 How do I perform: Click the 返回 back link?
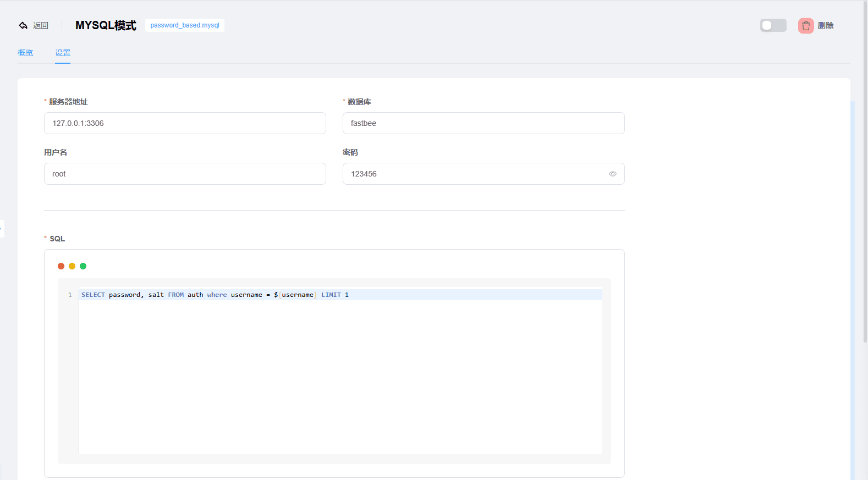coord(41,25)
